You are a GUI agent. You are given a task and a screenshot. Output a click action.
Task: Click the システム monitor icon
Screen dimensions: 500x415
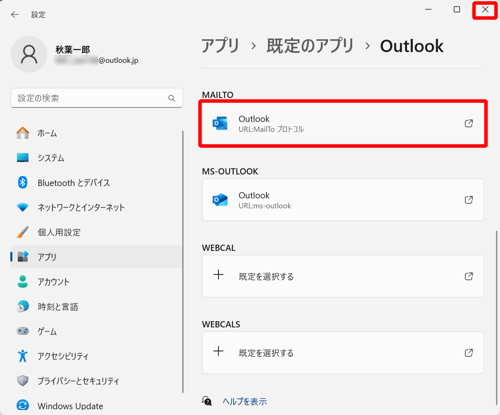click(23, 158)
